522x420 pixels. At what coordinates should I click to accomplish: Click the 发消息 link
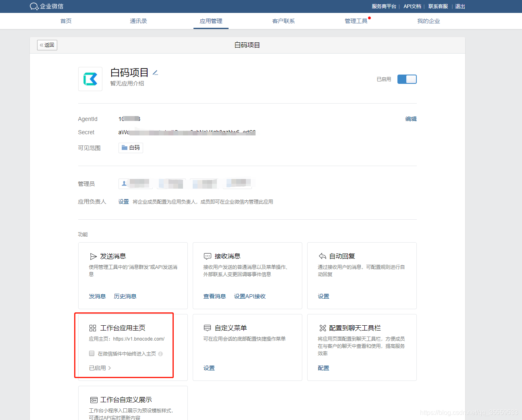click(x=97, y=296)
